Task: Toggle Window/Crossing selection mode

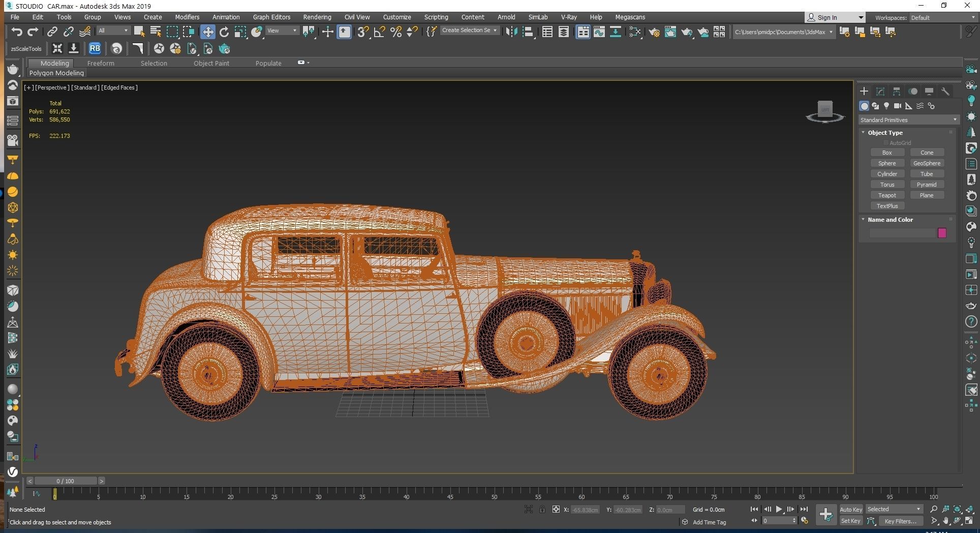Action: coord(189,32)
